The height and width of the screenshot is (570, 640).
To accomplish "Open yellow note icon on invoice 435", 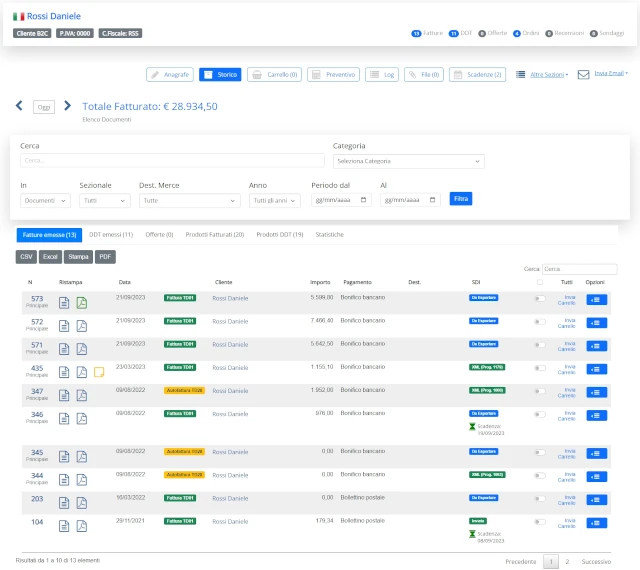I will [x=99, y=372].
